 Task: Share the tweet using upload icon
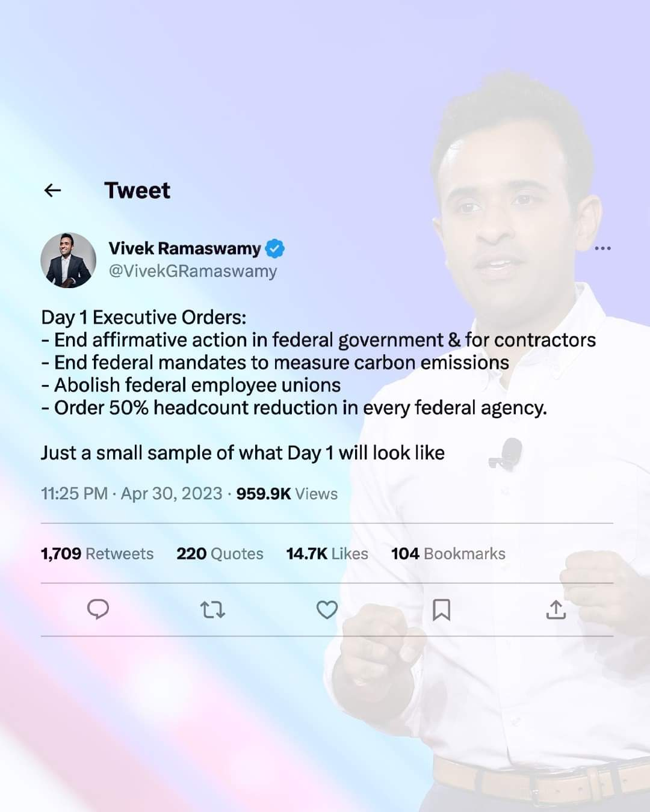tap(556, 610)
